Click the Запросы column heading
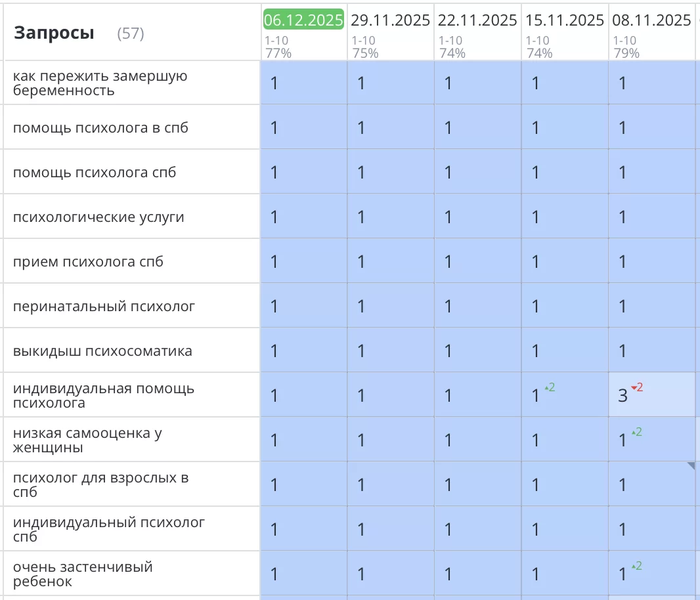The image size is (700, 600). tap(54, 33)
